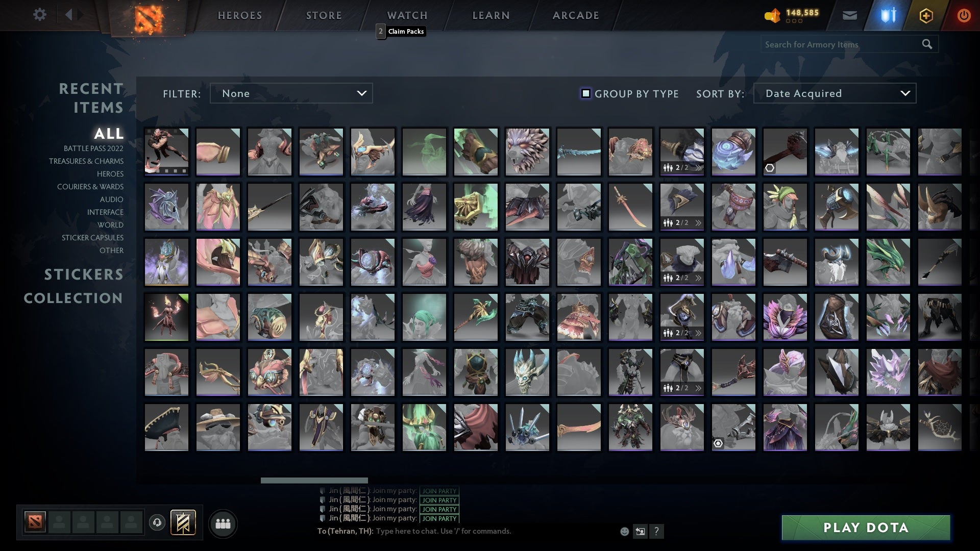The image size is (980, 551).
Task: Open Dota Plus with the gold plus icon
Action: (926, 15)
